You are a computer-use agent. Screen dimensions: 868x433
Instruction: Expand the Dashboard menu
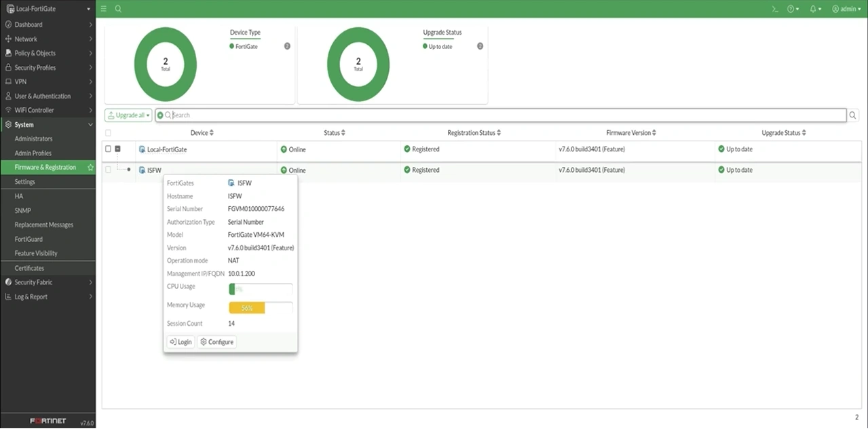click(x=48, y=24)
